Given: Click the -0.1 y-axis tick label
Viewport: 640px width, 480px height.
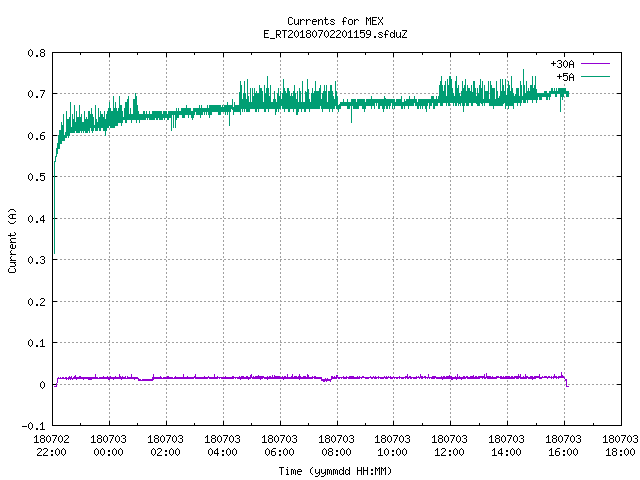Looking at the screenshot, I should click(33, 426).
